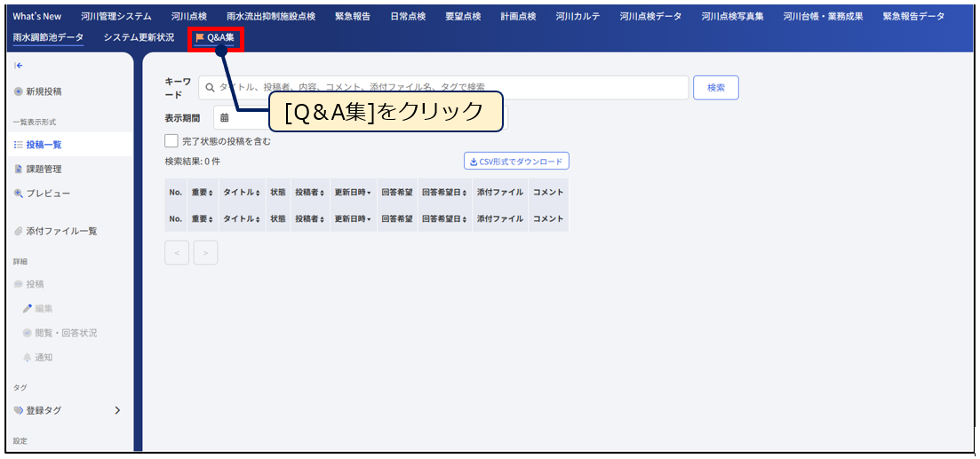This screenshot has width=980, height=459.
Task: Click the 新規投稿 plus icon
Action: pos(18,91)
